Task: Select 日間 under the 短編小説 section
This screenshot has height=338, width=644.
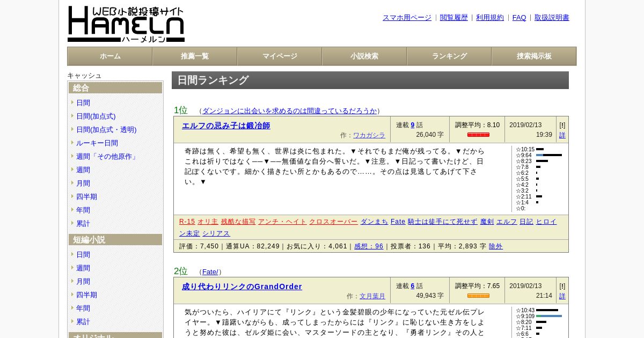Action: coord(83,255)
